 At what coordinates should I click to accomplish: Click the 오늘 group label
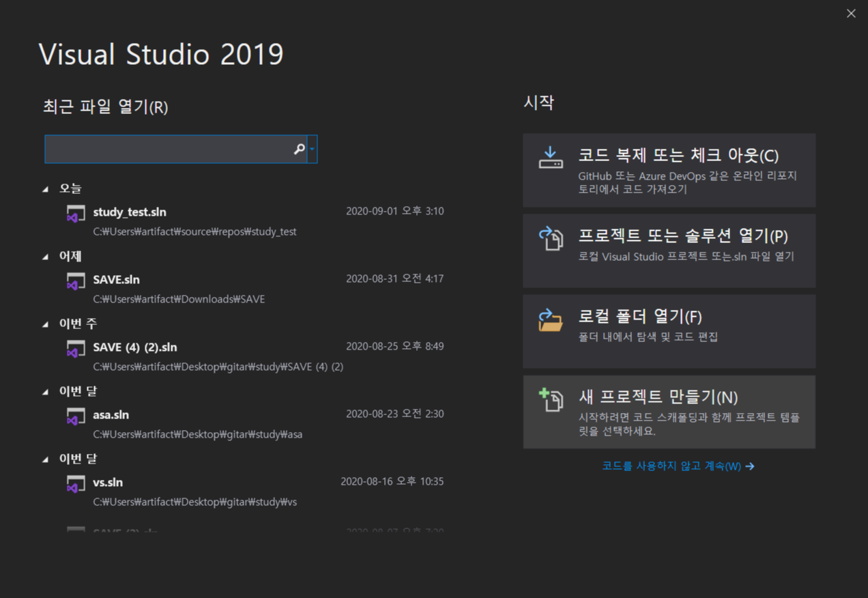click(70, 188)
